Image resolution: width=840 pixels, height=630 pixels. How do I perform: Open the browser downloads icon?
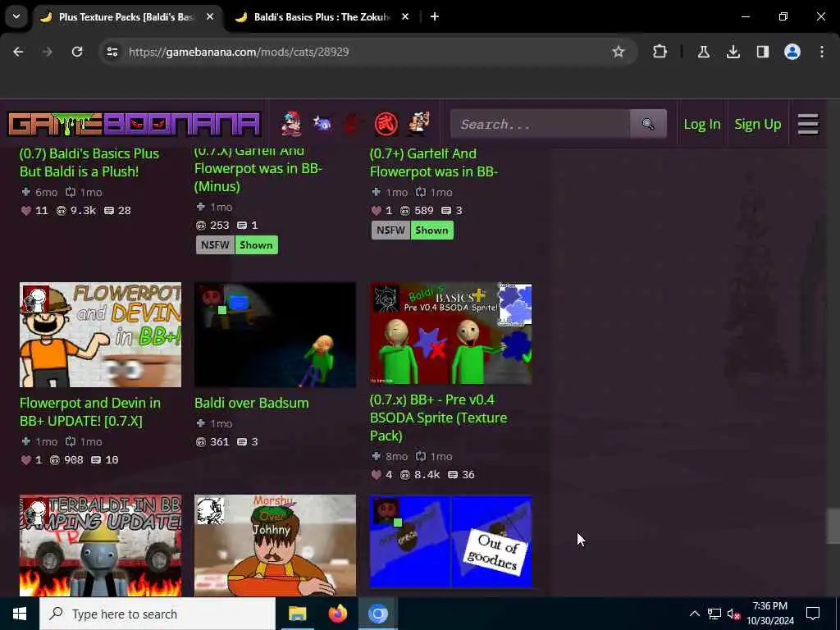coord(733,52)
